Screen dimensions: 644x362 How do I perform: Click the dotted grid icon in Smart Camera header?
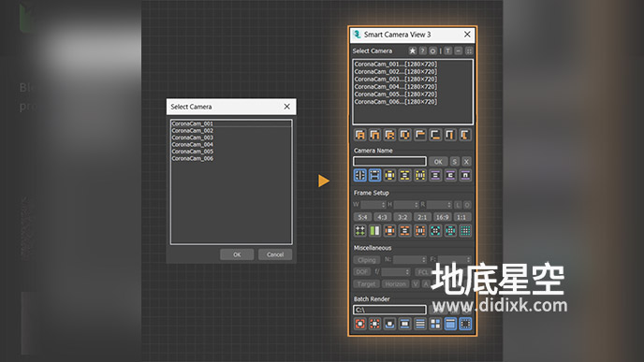pos(469,51)
